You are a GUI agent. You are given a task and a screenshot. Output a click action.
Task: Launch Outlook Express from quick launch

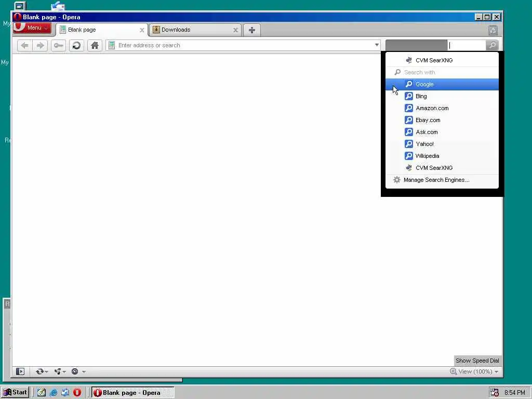[65, 393]
